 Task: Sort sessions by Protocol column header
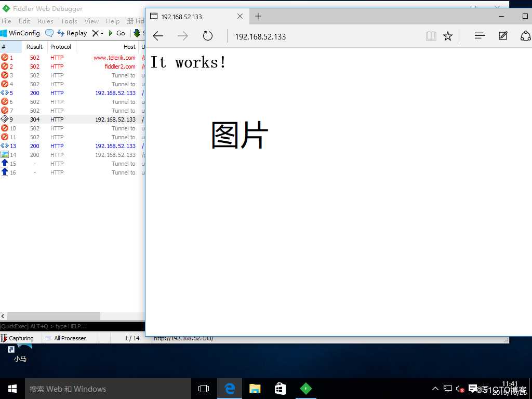coord(61,47)
